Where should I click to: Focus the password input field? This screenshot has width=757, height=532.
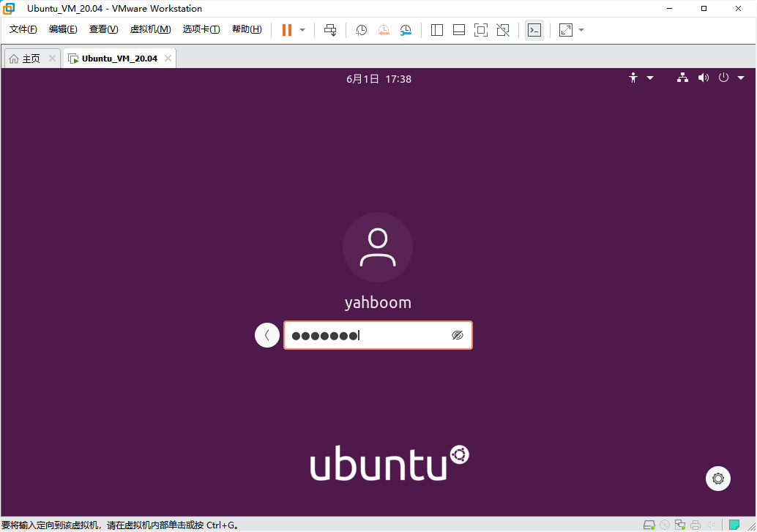click(x=378, y=335)
